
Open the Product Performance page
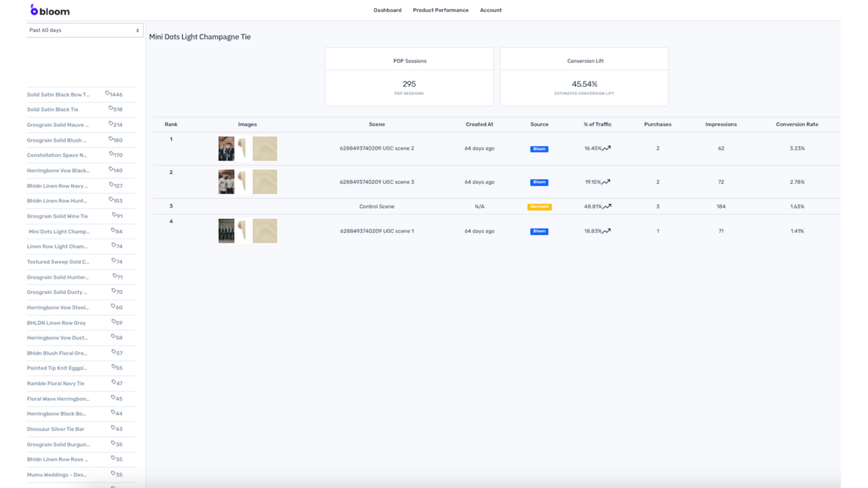pyautogui.click(x=440, y=10)
